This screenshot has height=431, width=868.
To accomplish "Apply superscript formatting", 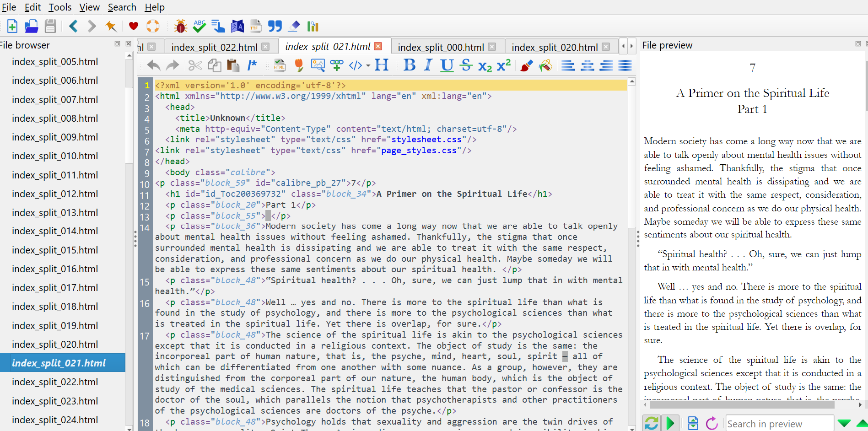I will (504, 65).
